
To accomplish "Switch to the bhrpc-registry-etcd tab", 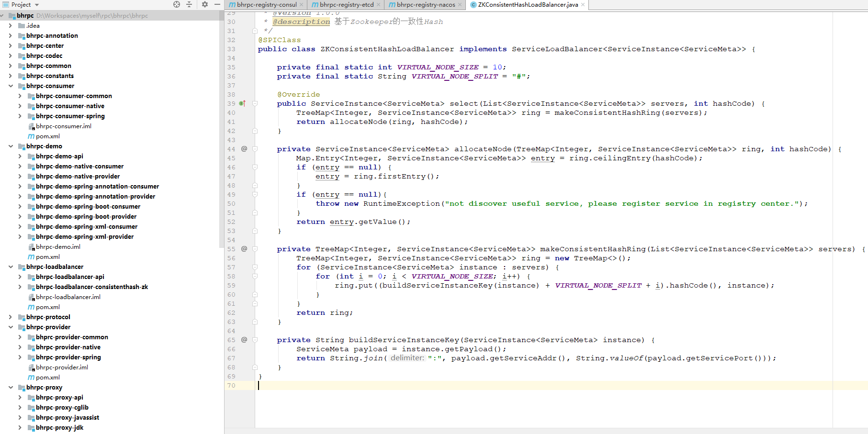I will [x=347, y=5].
